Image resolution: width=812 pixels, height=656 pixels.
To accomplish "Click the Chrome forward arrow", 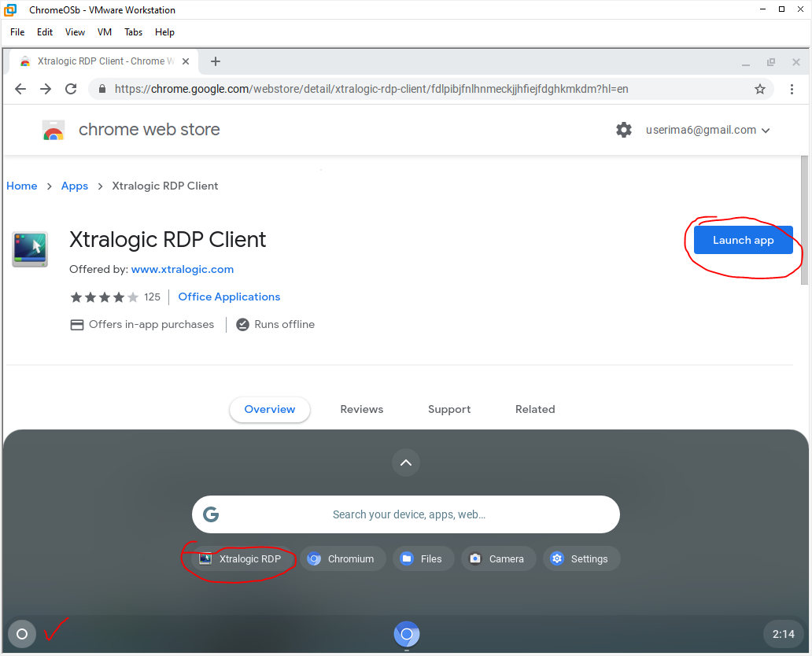I will point(46,89).
